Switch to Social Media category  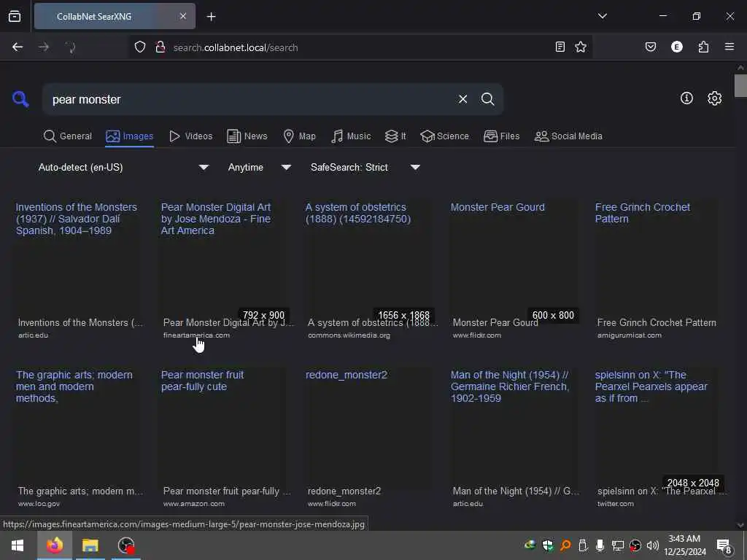pyautogui.click(x=568, y=136)
